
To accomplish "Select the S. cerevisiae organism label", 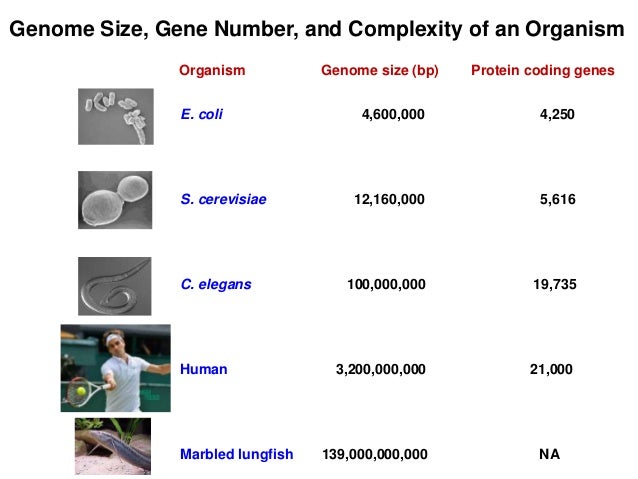I will coord(223,199).
